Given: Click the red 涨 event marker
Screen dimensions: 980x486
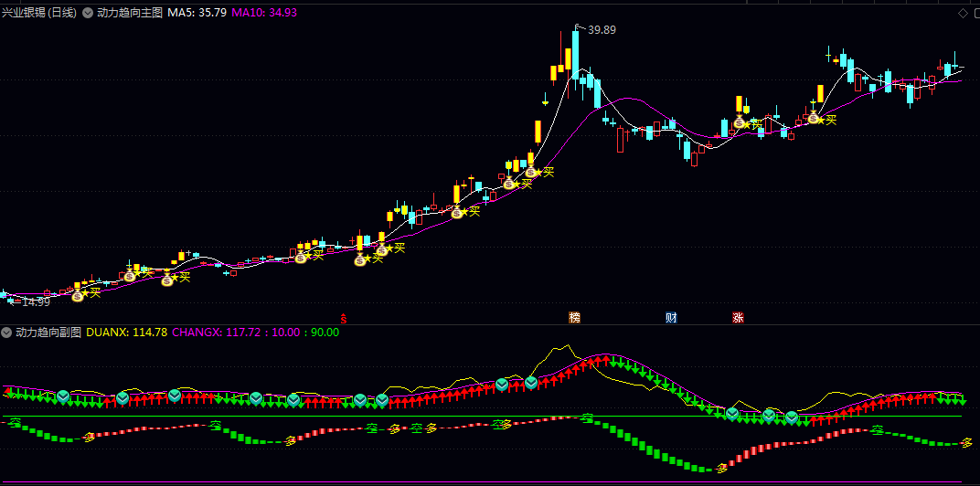Looking at the screenshot, I should coord(738,318).
